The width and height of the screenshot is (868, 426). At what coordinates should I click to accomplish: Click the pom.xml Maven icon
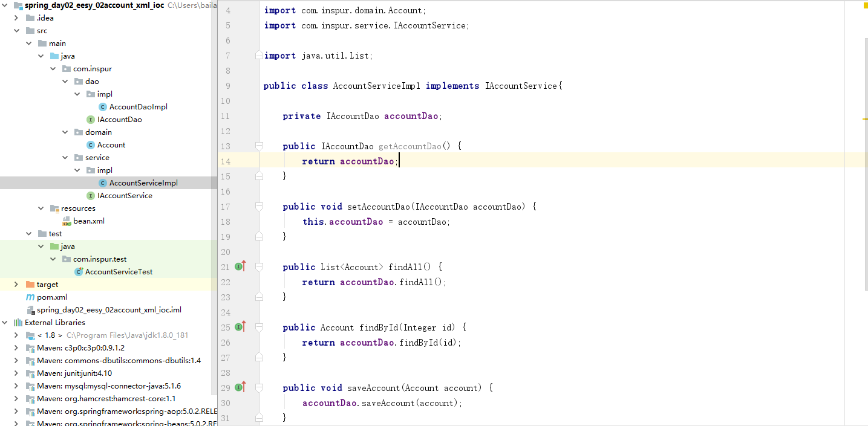[30, 297]
